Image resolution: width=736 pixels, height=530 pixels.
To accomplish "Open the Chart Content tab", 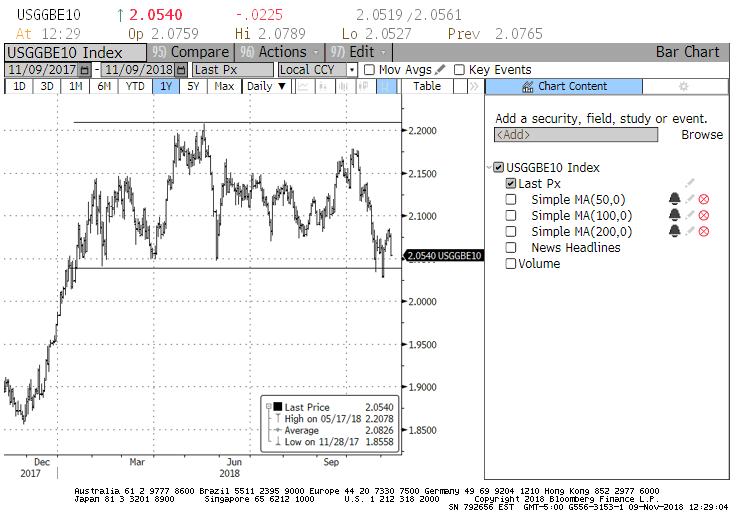I will coord(564,86).
